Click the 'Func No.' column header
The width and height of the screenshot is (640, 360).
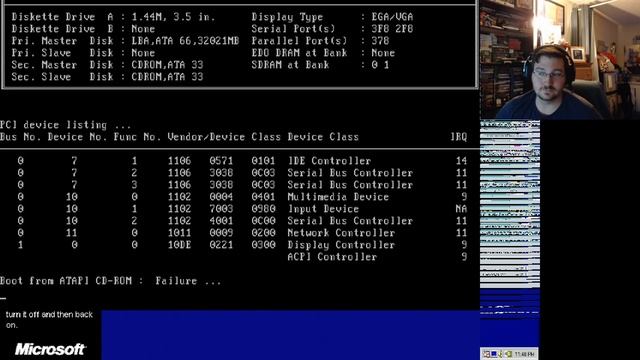[x=138, y=137]
